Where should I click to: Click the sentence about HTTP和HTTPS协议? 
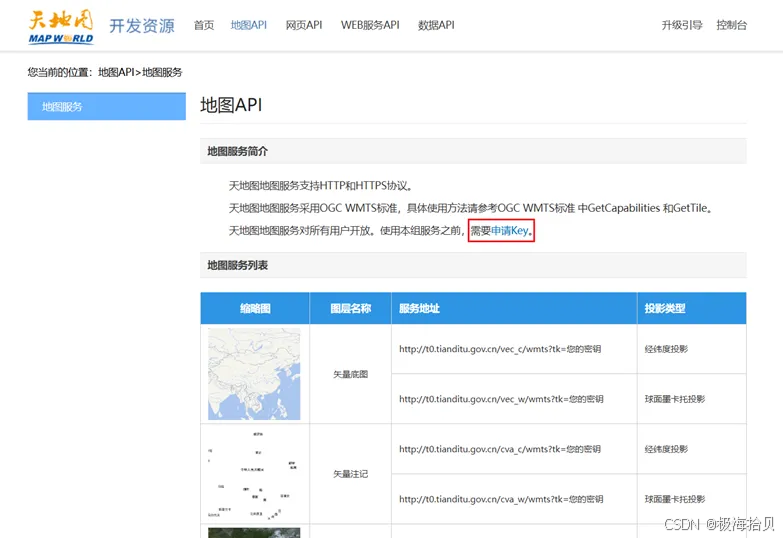321,185
